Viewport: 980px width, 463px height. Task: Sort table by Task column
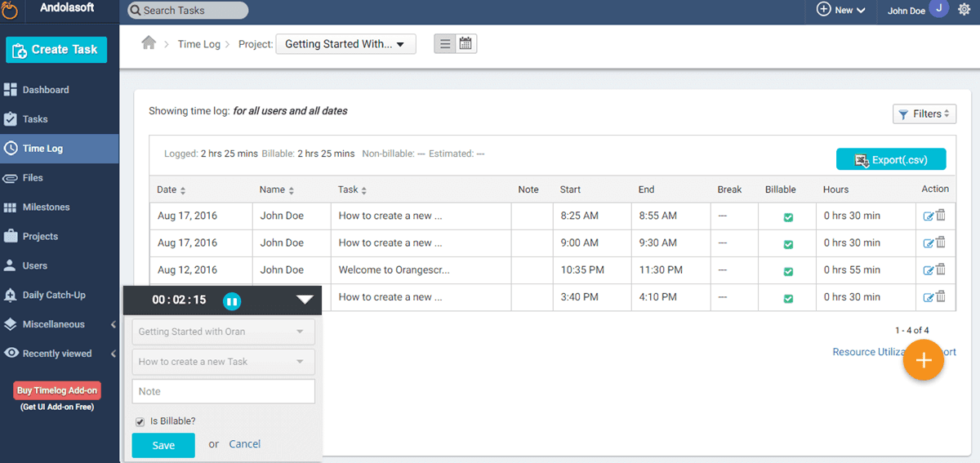pyautogui.click(x=353, y=189)
